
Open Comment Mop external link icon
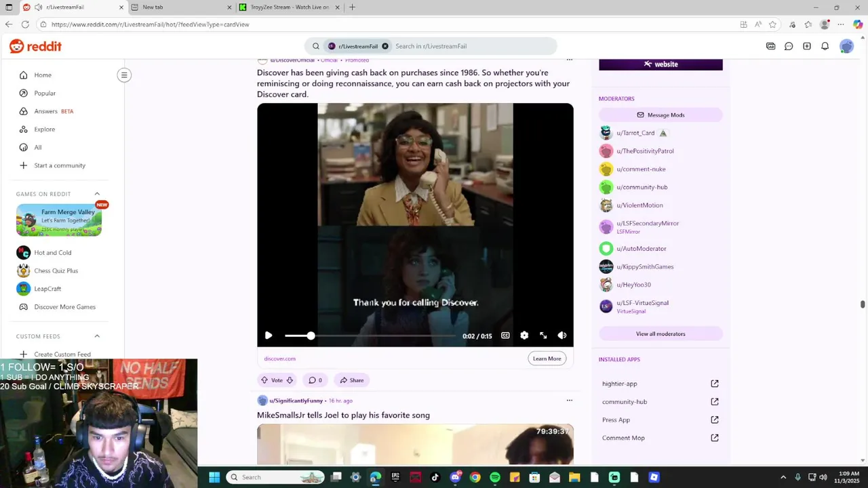[715, 438]
